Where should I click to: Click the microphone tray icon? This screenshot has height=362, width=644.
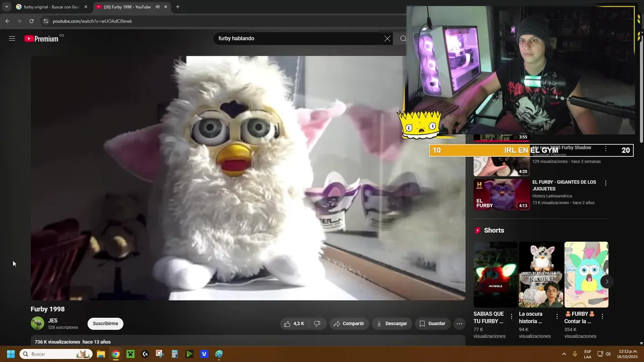pyautogui.click(x=575, y=354)
